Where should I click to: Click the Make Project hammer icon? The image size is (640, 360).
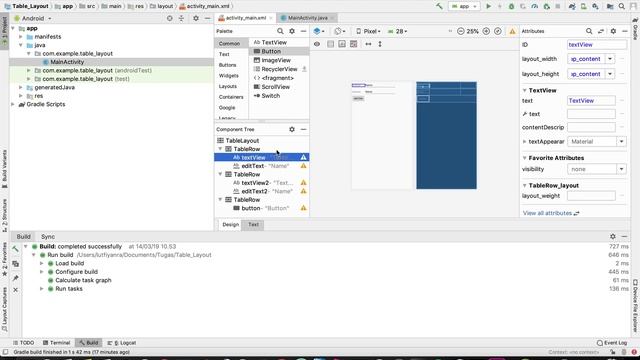tap(439, 7)
